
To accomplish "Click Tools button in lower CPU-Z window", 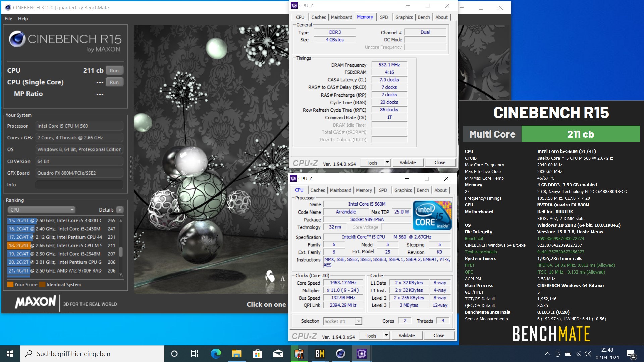I will pos(371,336).
